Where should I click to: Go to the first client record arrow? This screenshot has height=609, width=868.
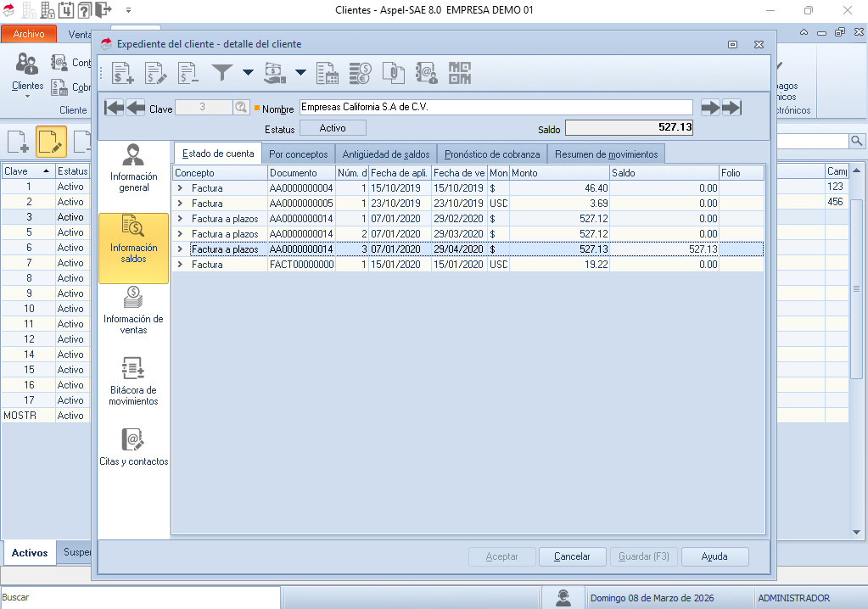(x=114, y=108)
